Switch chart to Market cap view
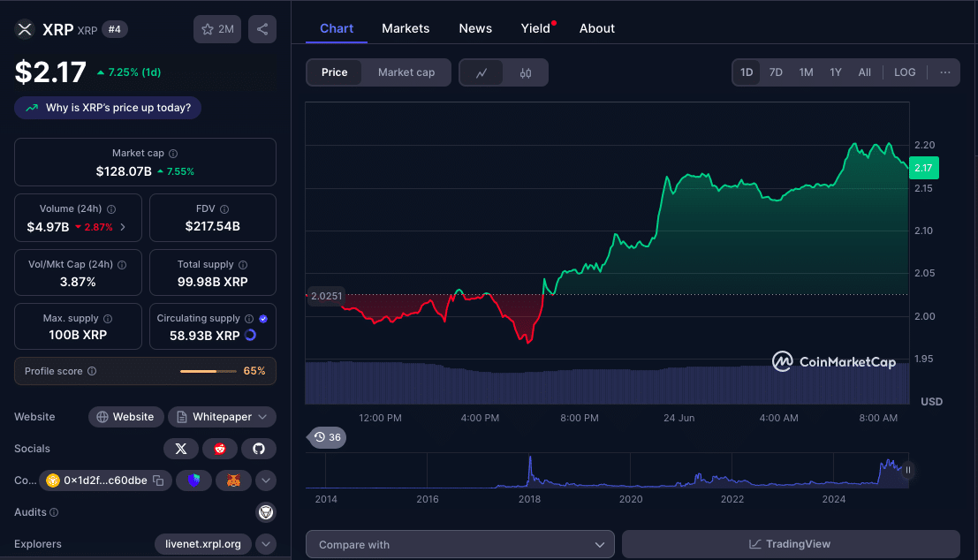 click(x=406, y=72)
